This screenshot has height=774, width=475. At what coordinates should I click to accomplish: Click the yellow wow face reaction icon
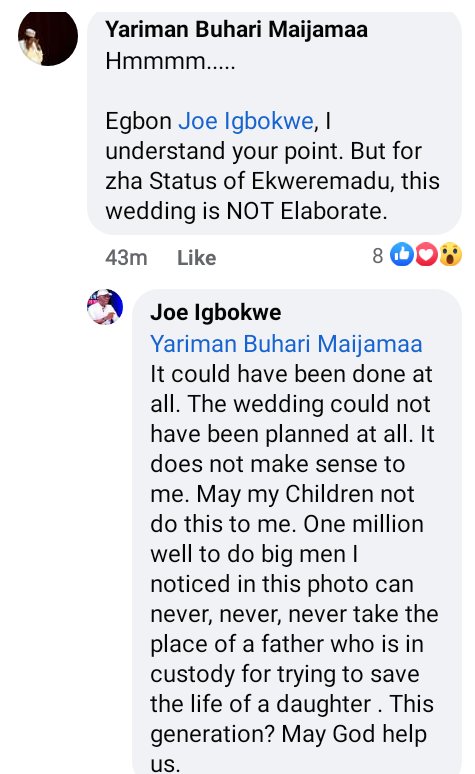pos(450,255)
